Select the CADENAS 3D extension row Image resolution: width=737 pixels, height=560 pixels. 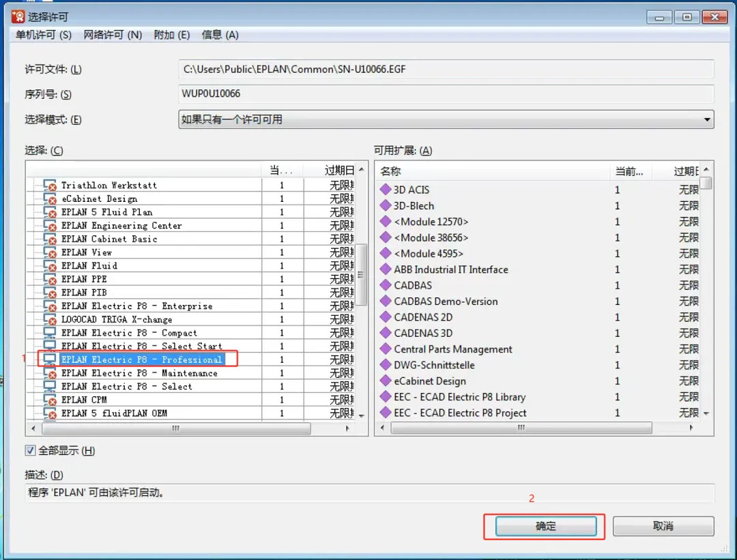(x=538, y=333)
